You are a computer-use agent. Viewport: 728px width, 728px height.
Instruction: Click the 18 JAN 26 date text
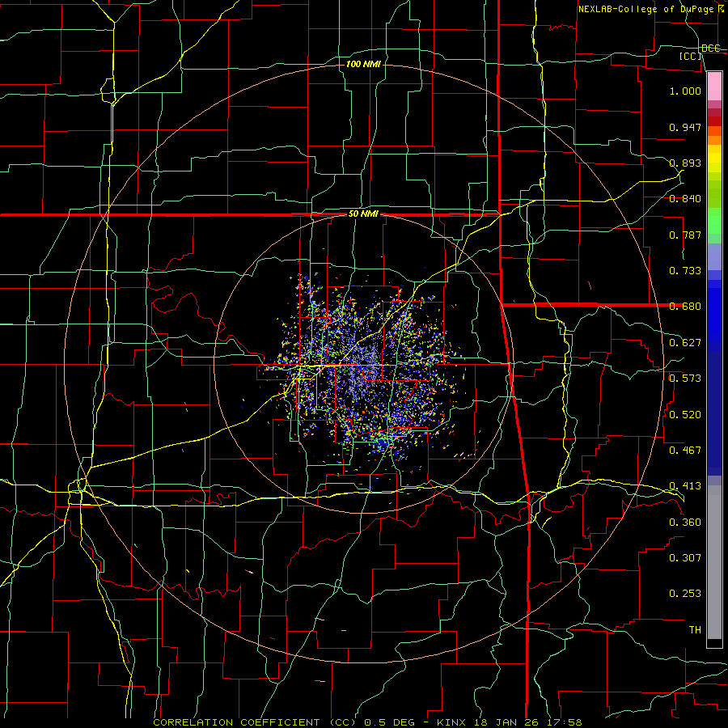pos(506,722)
